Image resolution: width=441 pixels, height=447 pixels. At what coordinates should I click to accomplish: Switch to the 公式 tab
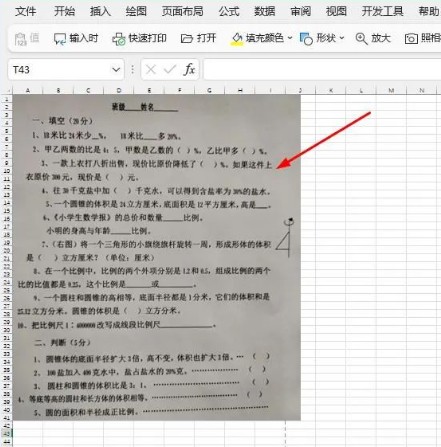click(x=229, y=11)
